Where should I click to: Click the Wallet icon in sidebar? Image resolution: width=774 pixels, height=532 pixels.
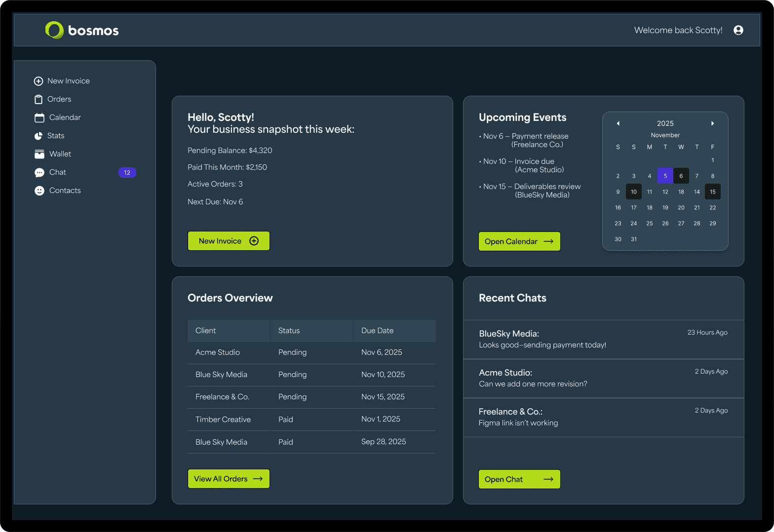[x=39, y=154]
